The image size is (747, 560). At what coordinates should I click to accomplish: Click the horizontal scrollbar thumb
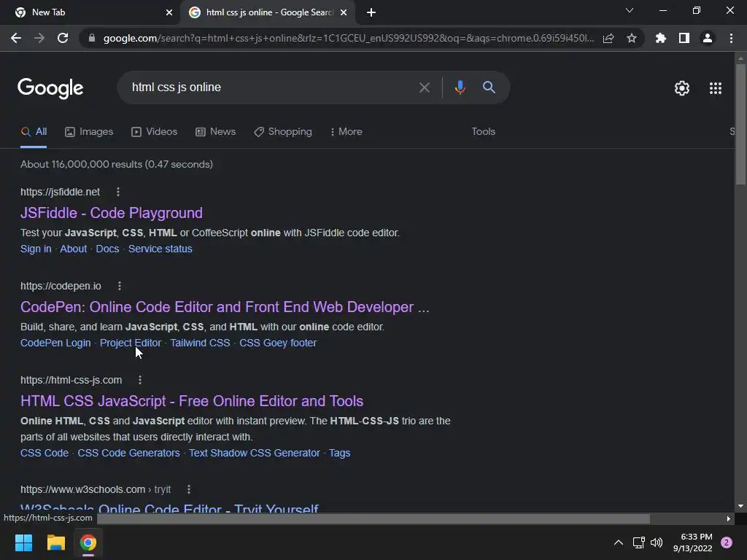373,518
